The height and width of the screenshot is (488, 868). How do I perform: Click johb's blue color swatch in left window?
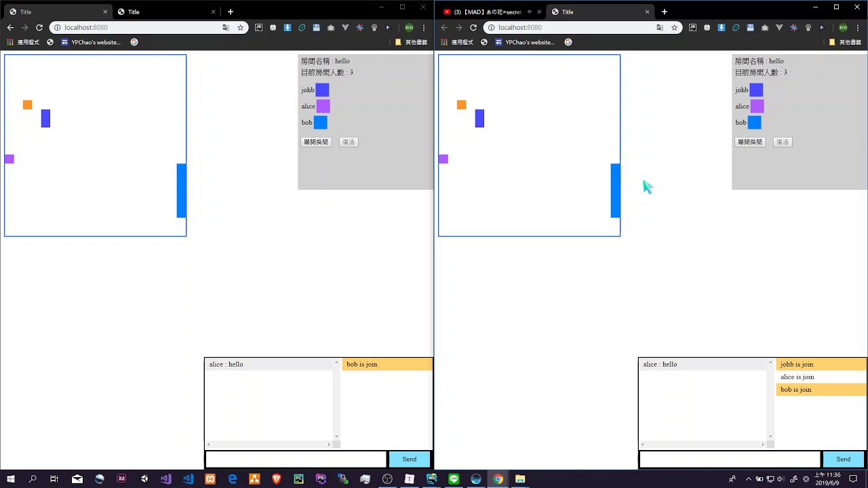pos(322,90)
